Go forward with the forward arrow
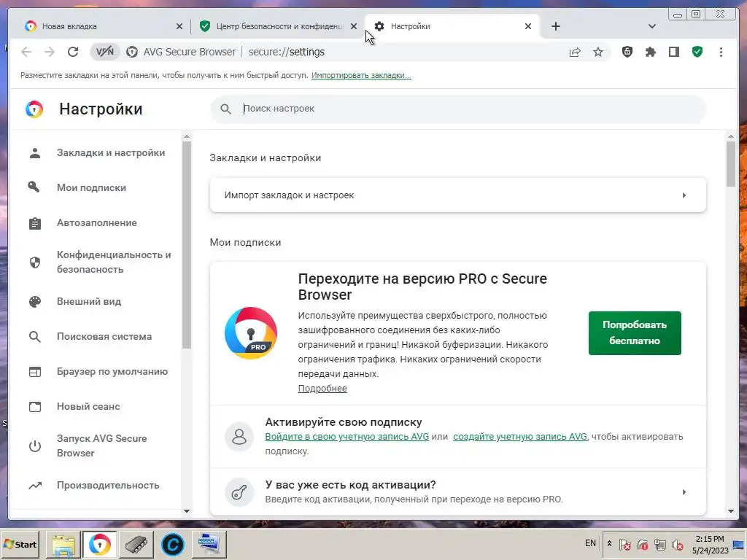The image size is (747, 560). point(50,52)
